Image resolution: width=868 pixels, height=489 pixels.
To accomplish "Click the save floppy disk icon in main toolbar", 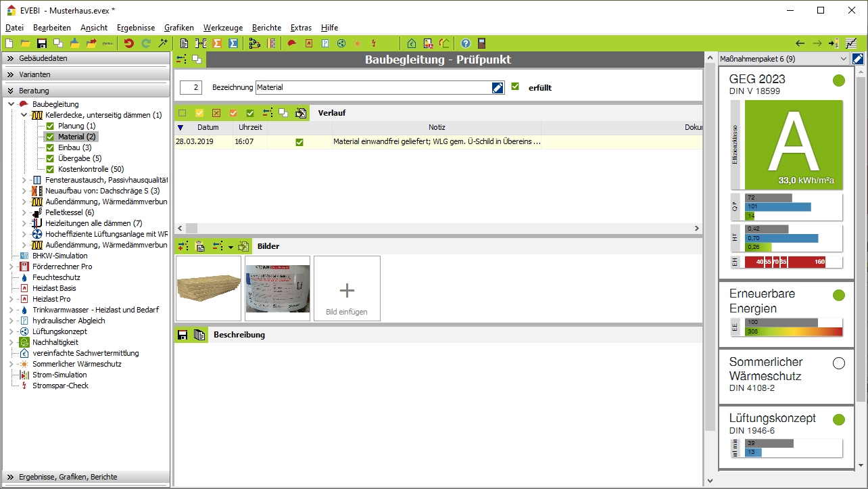I will click(42, 43).
